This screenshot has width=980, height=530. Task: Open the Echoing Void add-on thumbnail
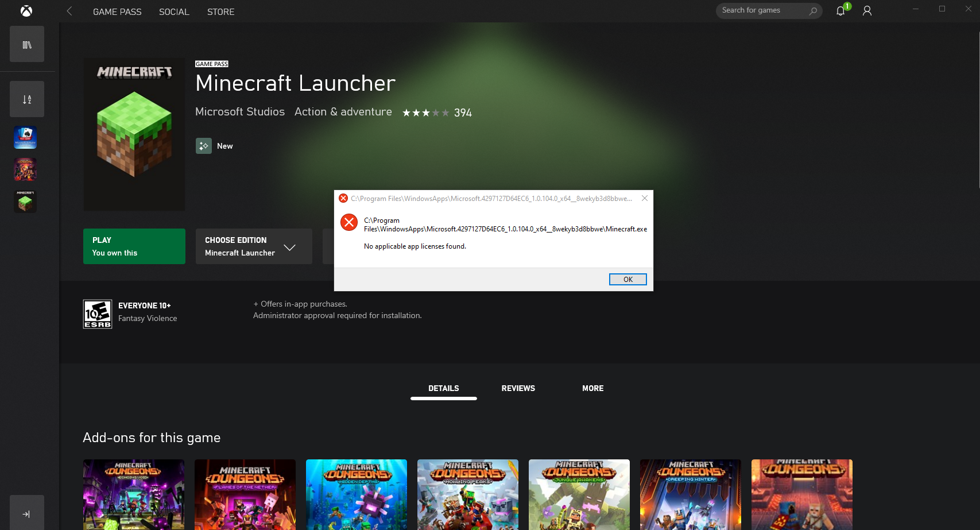click(x=134, y=494)
